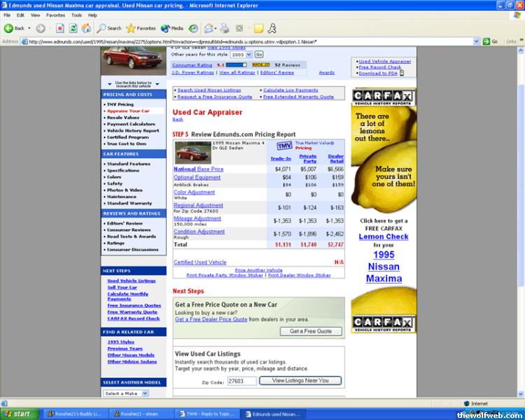The height and width of the screenshot is (420, 525).
Task: Open the Tools menu
Action: (76, 15)
